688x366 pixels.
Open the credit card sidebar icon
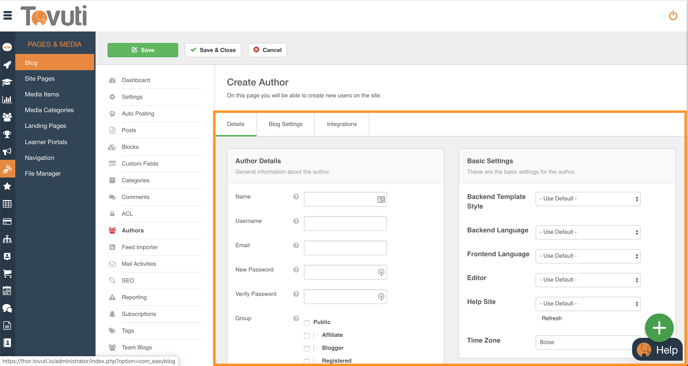(7, 222)
